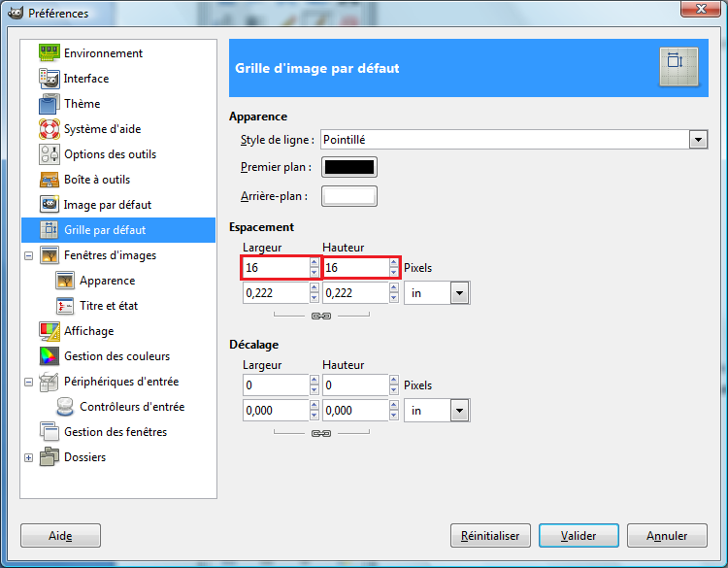Screen dimensions: 728x568
Task: Select the Thème category icon
Action: click(x=50, y=104)
